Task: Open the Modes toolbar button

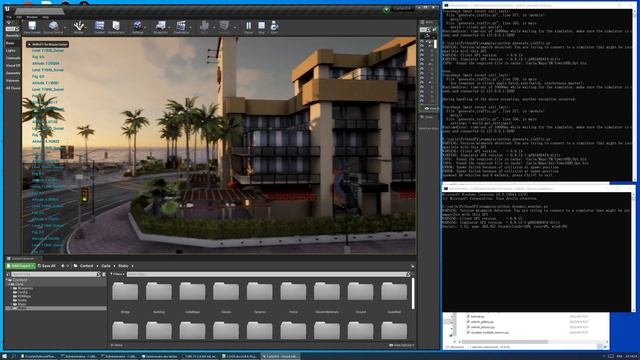Action: click(79, 27)
